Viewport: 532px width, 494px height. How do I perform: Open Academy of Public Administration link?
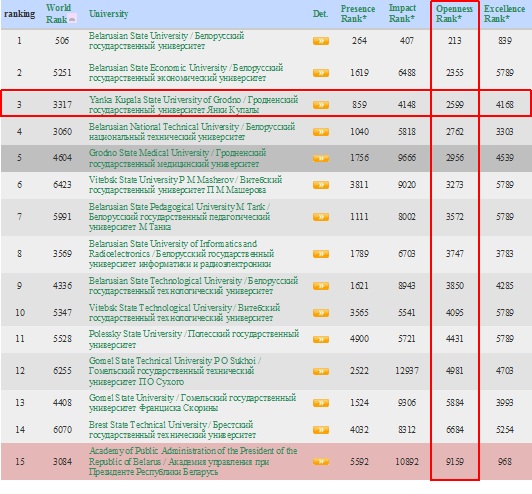193,461
